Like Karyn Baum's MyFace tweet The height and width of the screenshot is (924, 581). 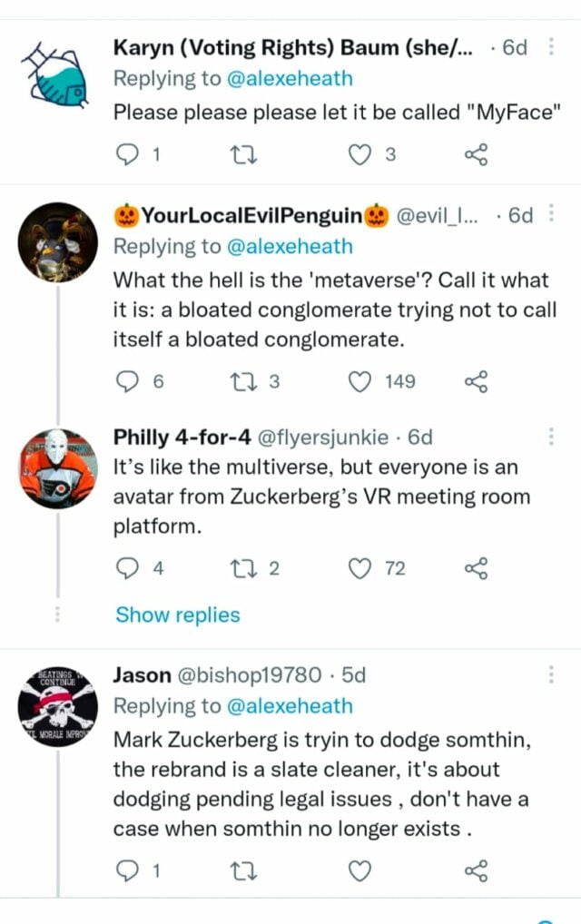pyautogui.click(x=361, y=155)
